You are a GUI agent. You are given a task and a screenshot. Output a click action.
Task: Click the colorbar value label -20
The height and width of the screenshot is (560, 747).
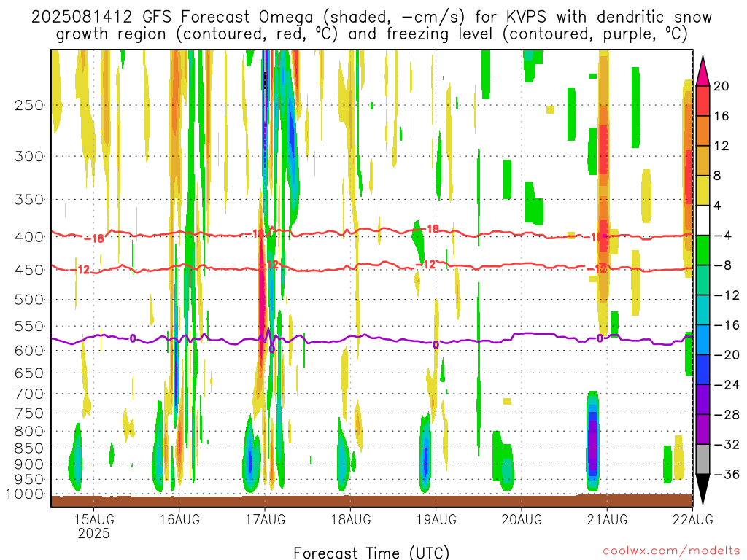click(727, 355)
